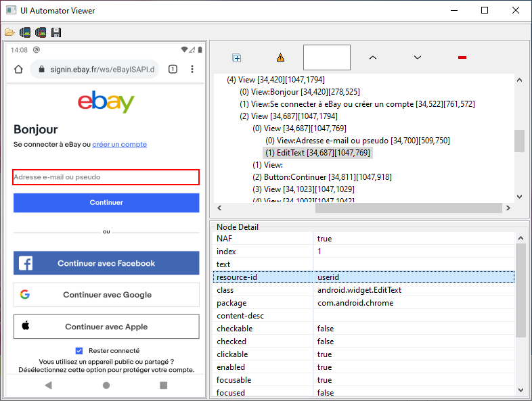The width and height of the screenshot is (532, 401).
Task: Click the Open folder toolbar icon
Action: pos(10,32)
